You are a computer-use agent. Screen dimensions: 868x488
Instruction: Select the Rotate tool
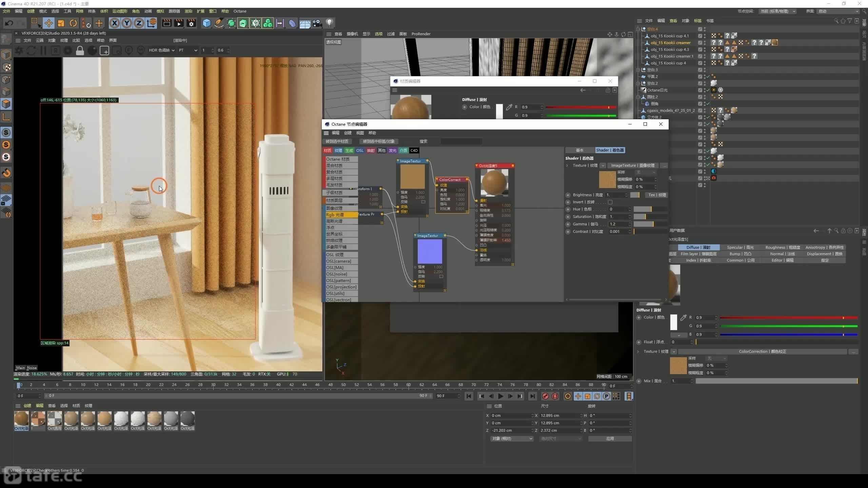click(73, 23)
